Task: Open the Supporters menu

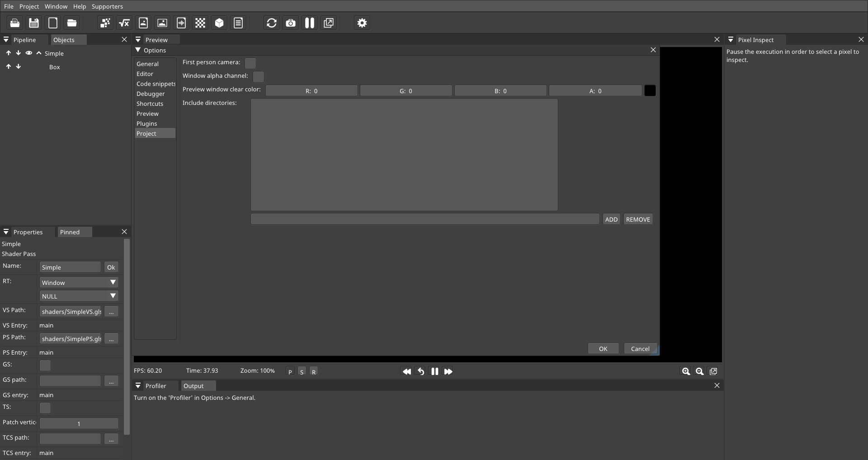Action: tap(107, 6)
